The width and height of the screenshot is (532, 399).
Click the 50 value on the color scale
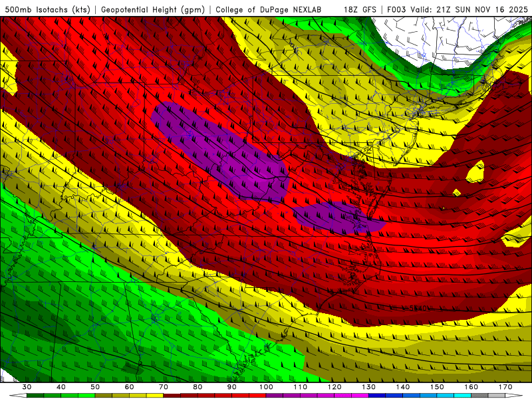click(95, 387)
